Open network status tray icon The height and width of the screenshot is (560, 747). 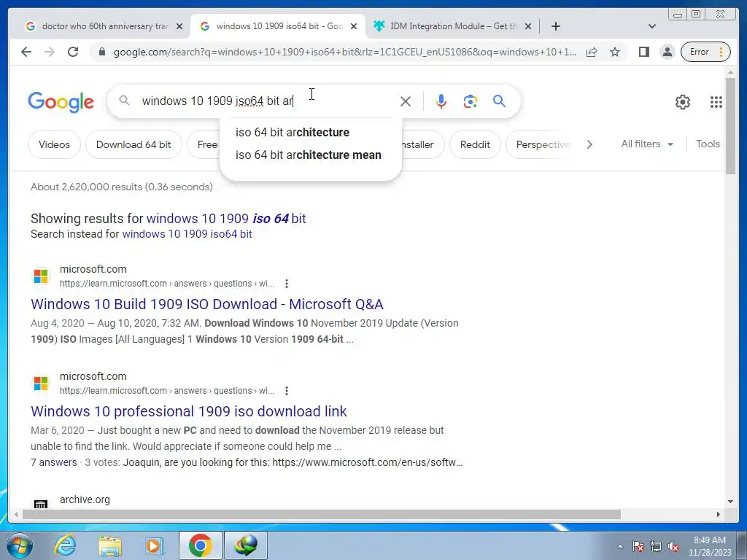coord(656,546)
